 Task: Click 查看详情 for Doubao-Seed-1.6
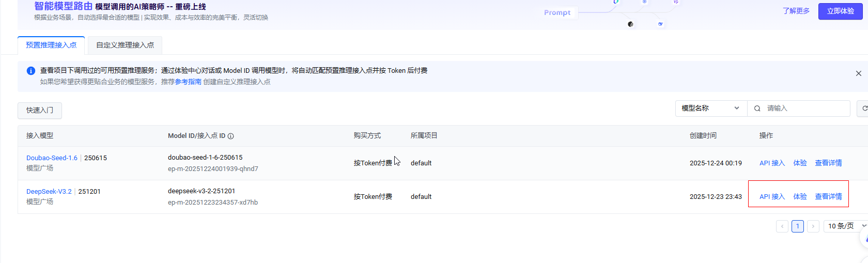pos(829,163)
